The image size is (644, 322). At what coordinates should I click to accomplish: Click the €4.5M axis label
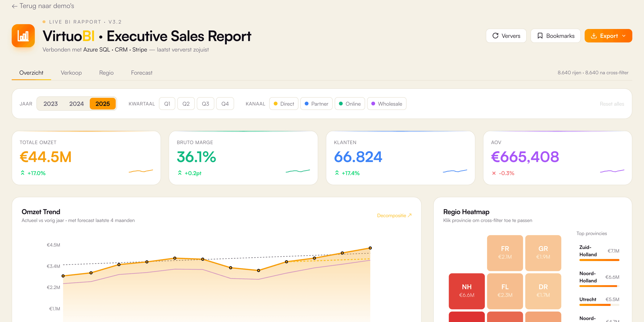click(x=53, y=245)
